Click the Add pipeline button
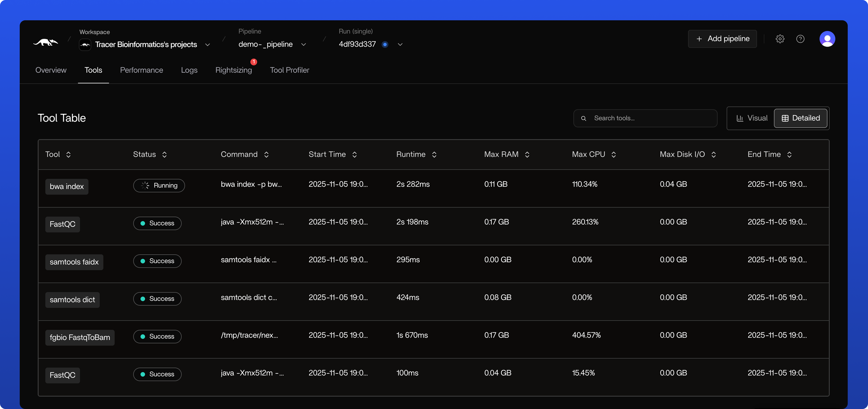This screenshot has width=868, height=409. [x=722, y=39]
